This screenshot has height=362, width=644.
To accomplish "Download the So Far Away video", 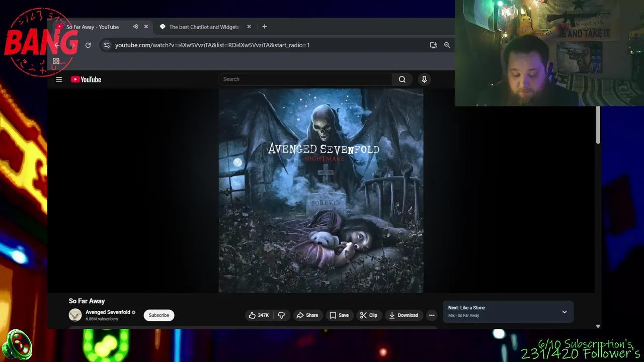I will tap(404, 315).
